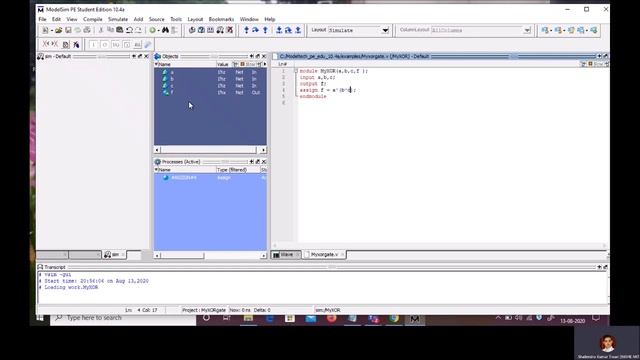Image resolution: width=640 pixels, height=360 pixels.
Task: Close the Myxorgate.v tab
Action: tap(342, 255)
